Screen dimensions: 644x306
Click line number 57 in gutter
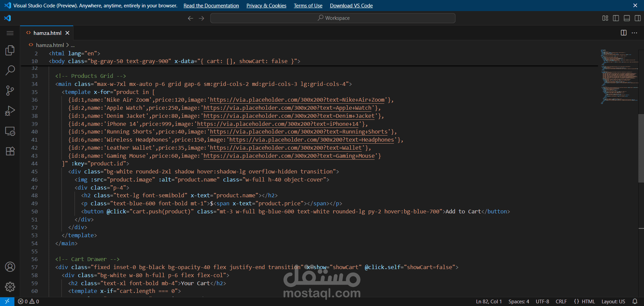tap(35, 267)
